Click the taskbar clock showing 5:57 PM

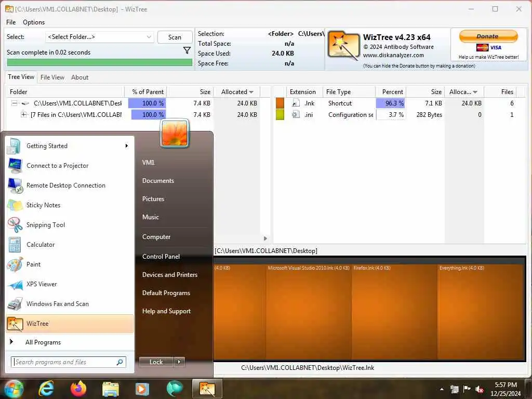(506, 389)
